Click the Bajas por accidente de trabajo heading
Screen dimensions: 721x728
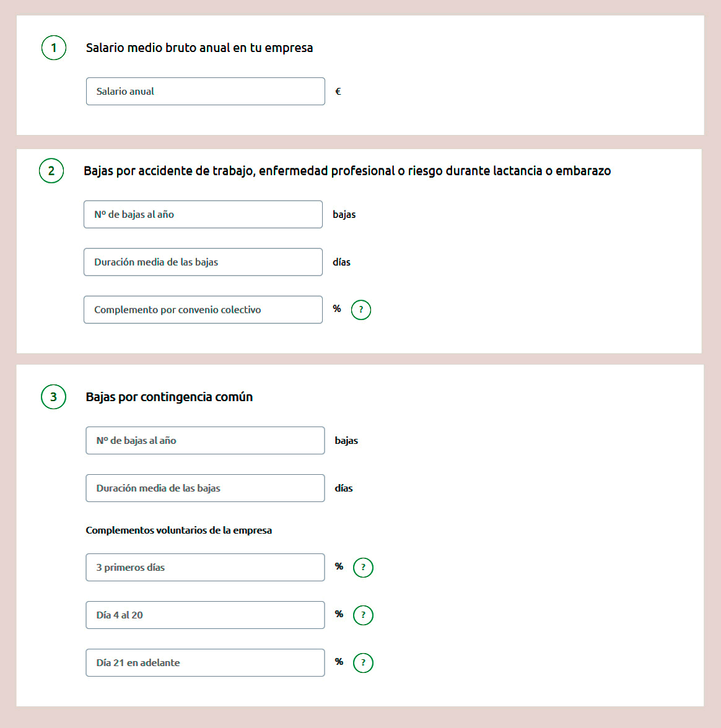347,171
